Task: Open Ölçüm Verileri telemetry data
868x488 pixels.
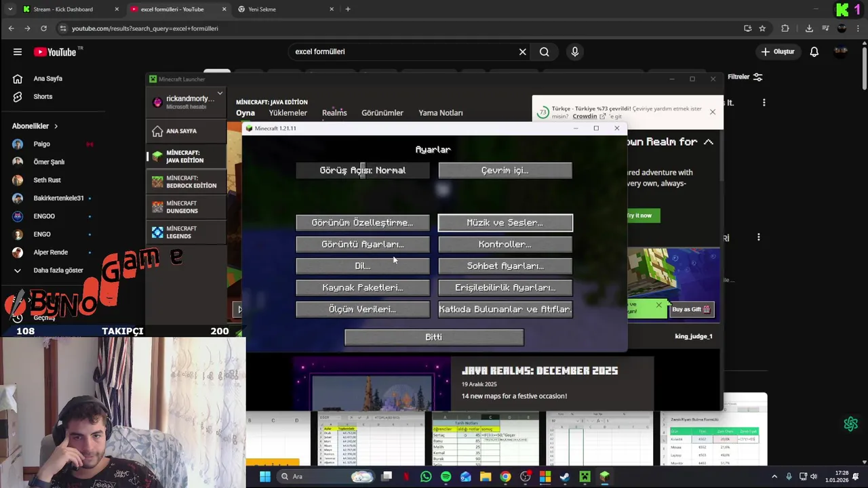Action: [363, 309]
